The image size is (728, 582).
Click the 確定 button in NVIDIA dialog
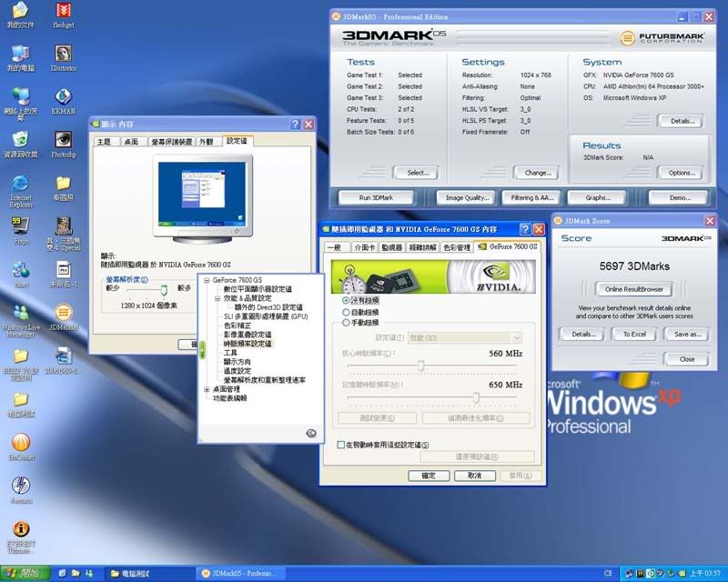click(x=429, y=476)
